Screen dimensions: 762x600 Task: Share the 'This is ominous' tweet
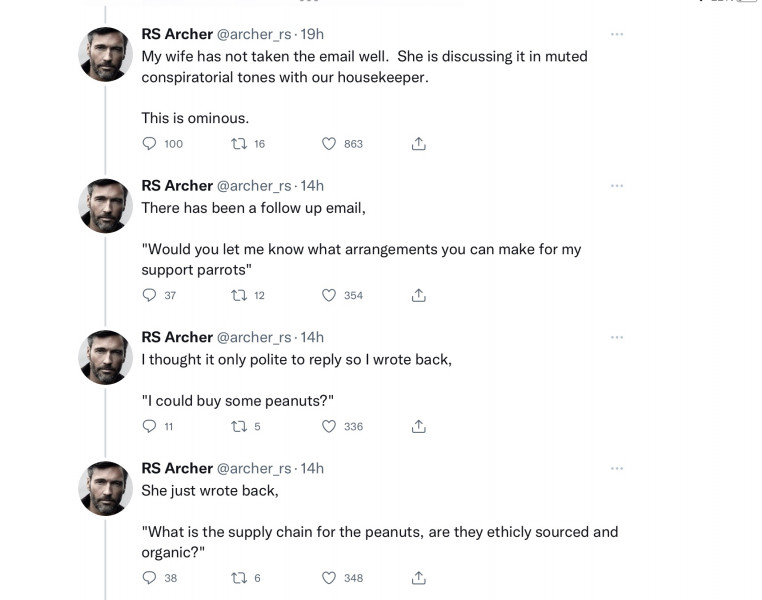(x=419, y=144)
